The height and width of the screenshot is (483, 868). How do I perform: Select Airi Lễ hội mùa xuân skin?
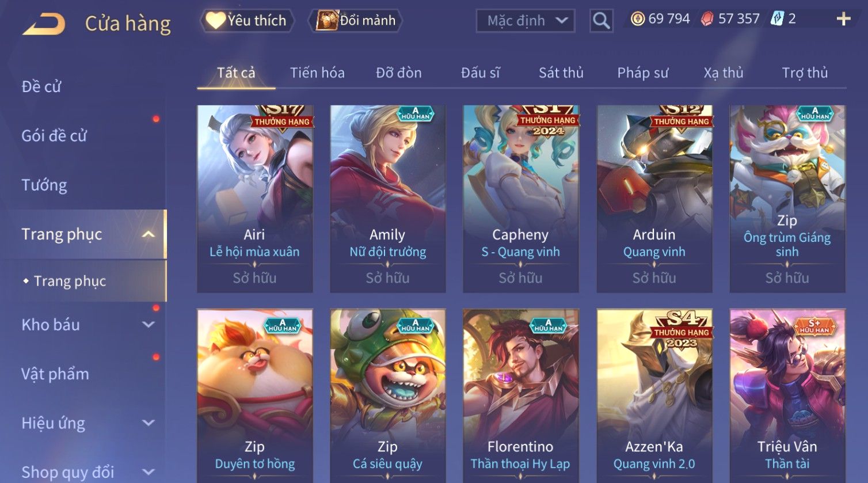254,199
